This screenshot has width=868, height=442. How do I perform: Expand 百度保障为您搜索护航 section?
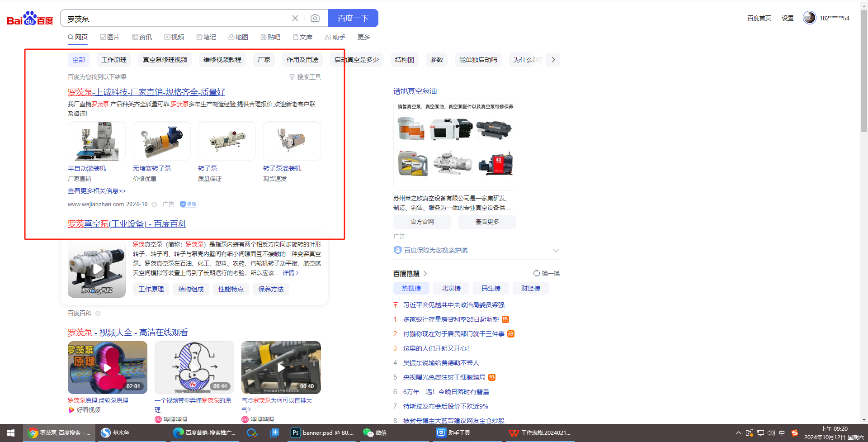(x=556, y=250)
